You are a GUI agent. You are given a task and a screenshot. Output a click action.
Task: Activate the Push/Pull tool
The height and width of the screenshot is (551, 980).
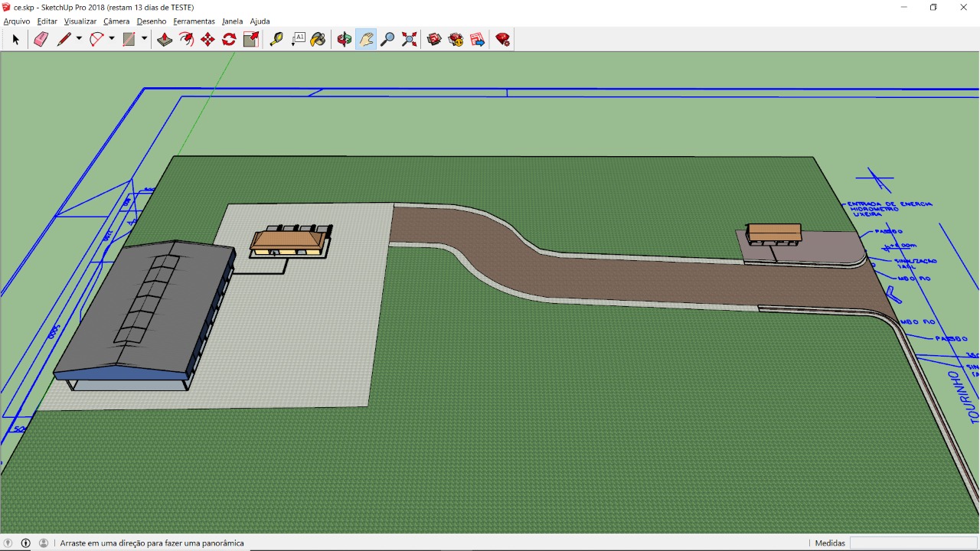[165, 39]
